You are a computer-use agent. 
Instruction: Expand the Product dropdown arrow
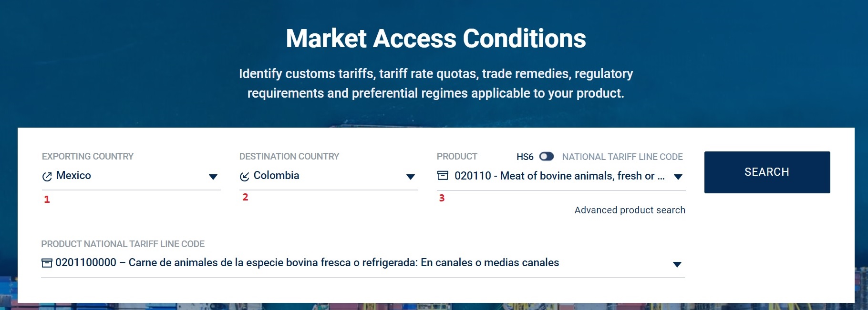tap(678, 177)
